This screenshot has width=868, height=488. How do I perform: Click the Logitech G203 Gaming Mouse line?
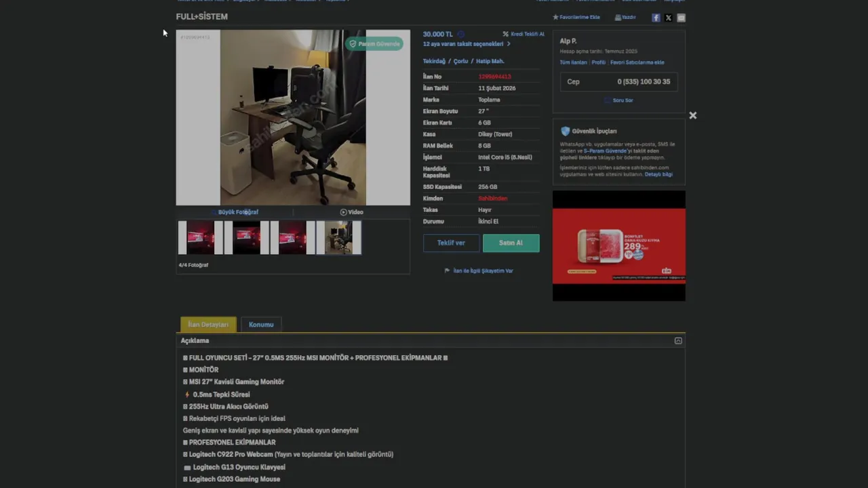click(x=231, y=479)
